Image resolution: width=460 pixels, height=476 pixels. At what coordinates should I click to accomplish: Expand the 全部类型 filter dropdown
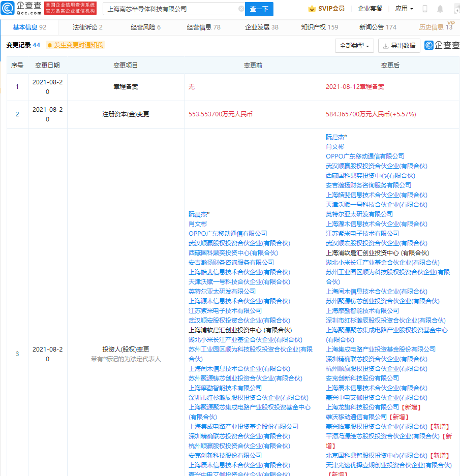(x=355, y=46)
